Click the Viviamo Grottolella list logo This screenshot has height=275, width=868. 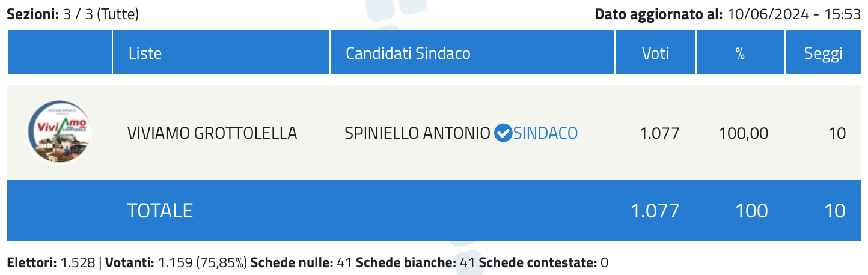coord(60,132)
